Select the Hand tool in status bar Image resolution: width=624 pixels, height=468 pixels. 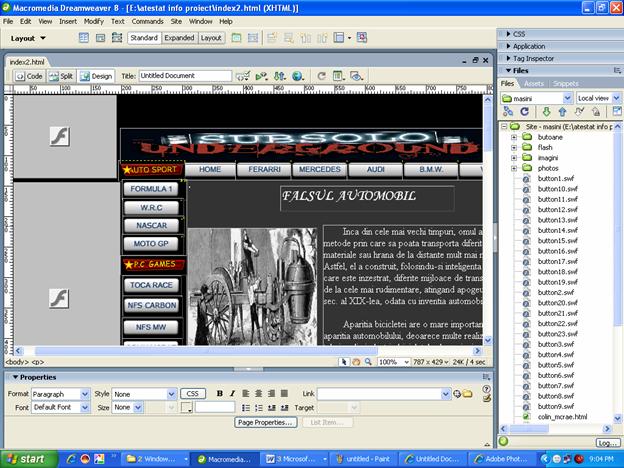click(x=356, y=362)
